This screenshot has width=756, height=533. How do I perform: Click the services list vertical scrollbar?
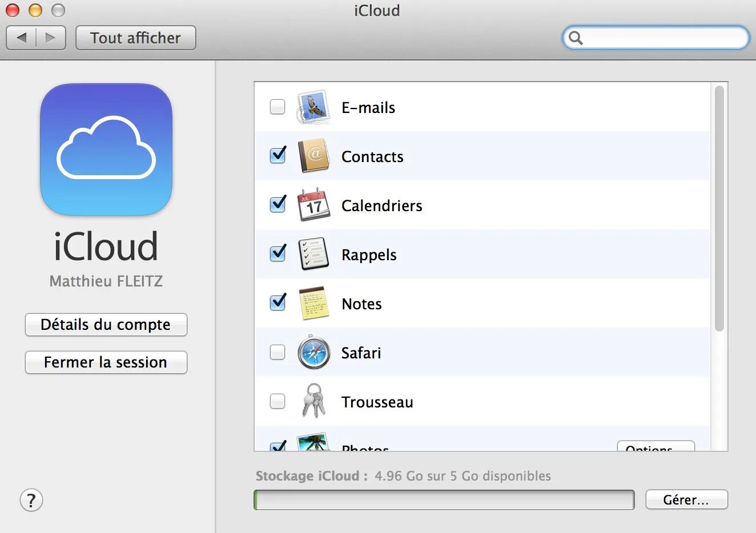tap(719, 208)
